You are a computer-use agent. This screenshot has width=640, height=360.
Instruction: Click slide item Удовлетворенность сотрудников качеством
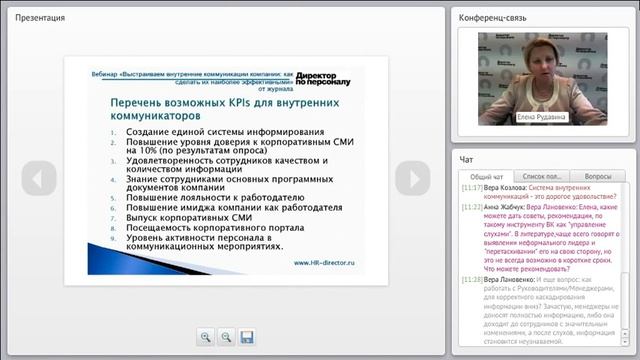coord(227,165)
